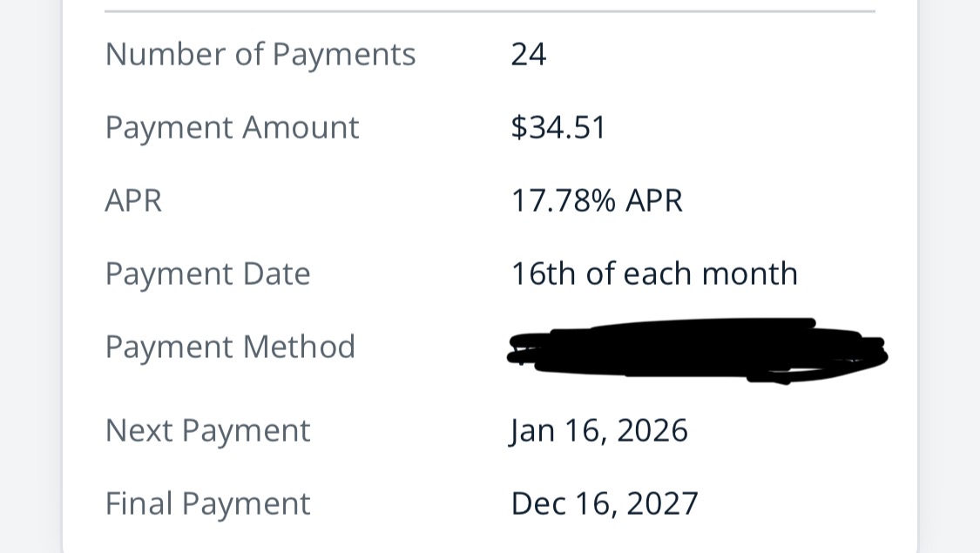Select the Dec 16, 2027 date
The width and height of the screenshot is (980, 553).
pyautogui.click(x=604, y=504)
